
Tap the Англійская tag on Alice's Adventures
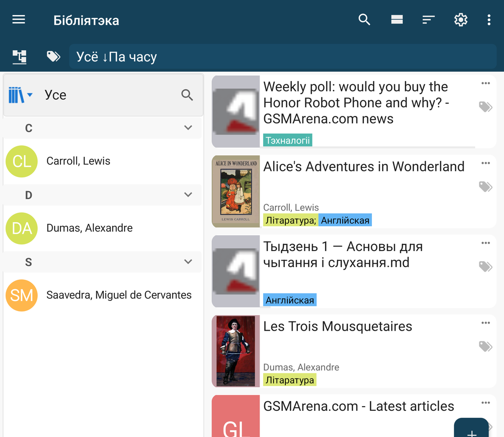(x=345, y=220)
